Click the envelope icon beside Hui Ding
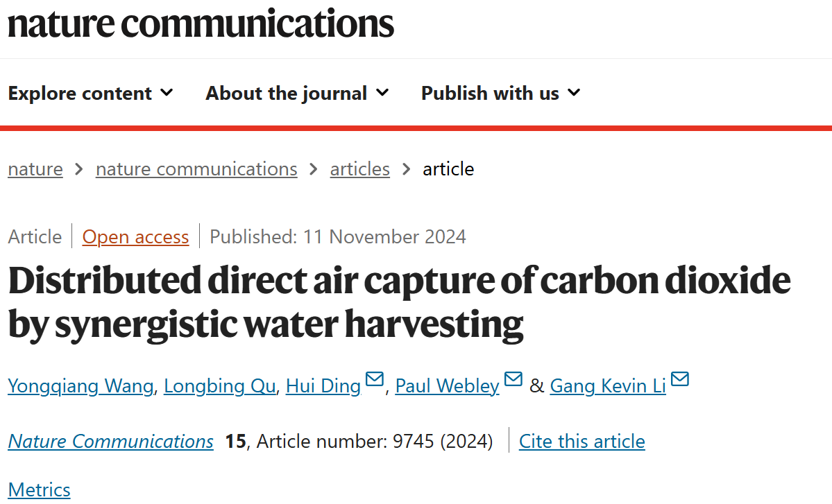This screenshot has width=832, height=504. coord(375,379)
